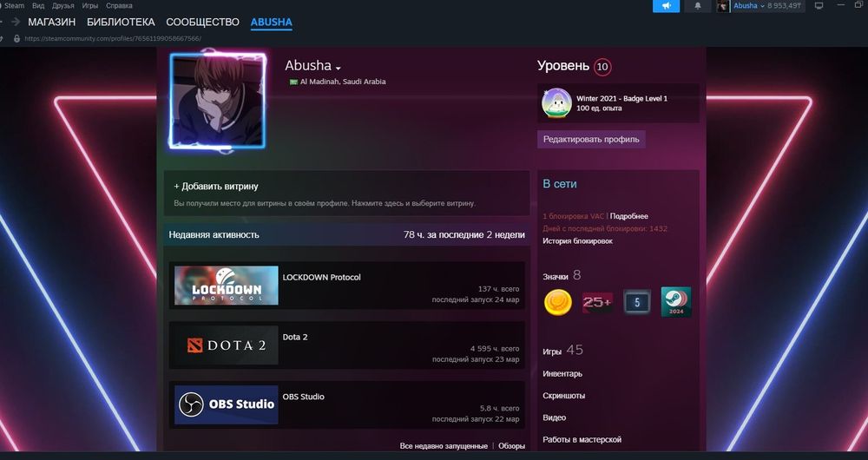Click the Saudi Arabia flag icon
The image size is (868, 460).
(x=293, y=82)
